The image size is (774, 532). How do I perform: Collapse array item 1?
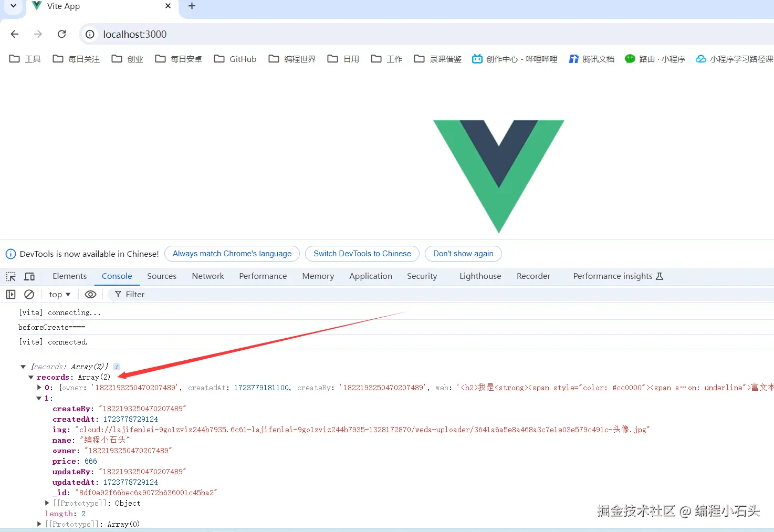pos(39,398)
